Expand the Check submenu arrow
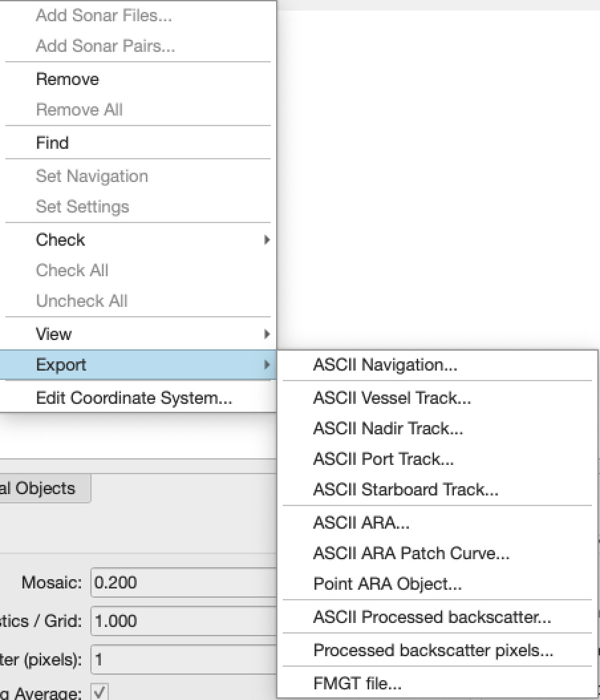 tap(267, 240)
